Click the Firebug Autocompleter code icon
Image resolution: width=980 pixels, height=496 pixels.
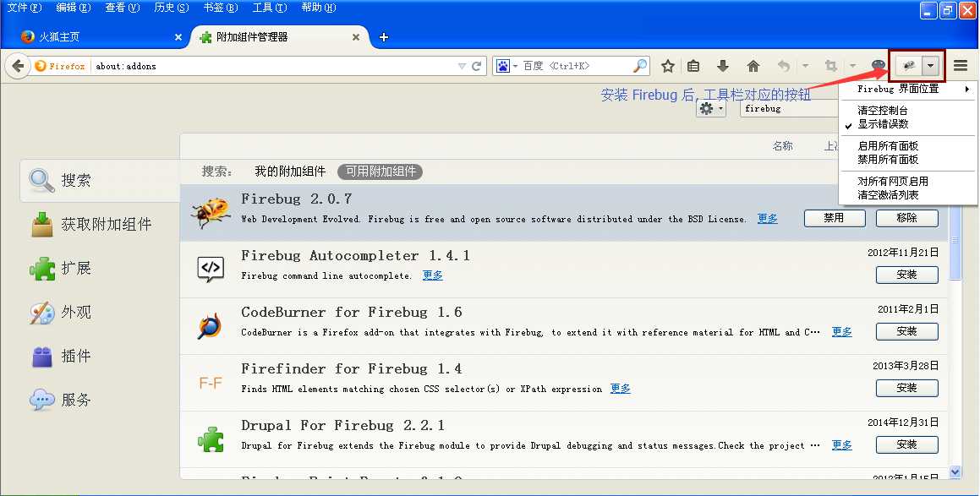pos(211,269)
